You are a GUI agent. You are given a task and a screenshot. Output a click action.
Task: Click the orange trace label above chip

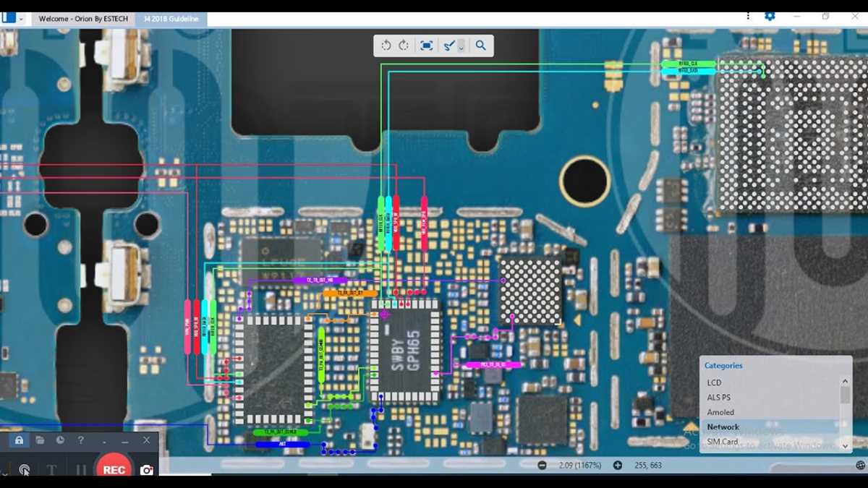click(349, 294)
